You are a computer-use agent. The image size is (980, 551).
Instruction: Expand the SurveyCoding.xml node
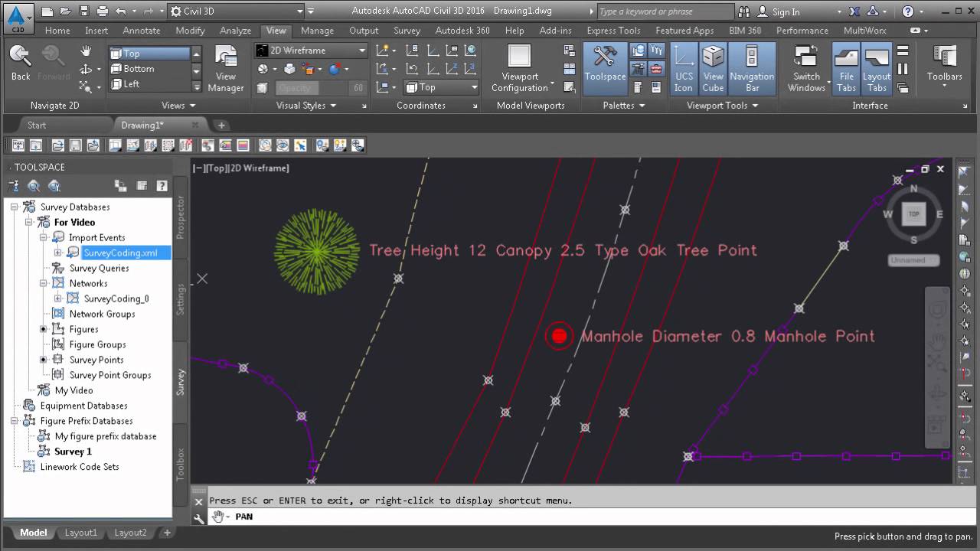click(x=58, y=253)
